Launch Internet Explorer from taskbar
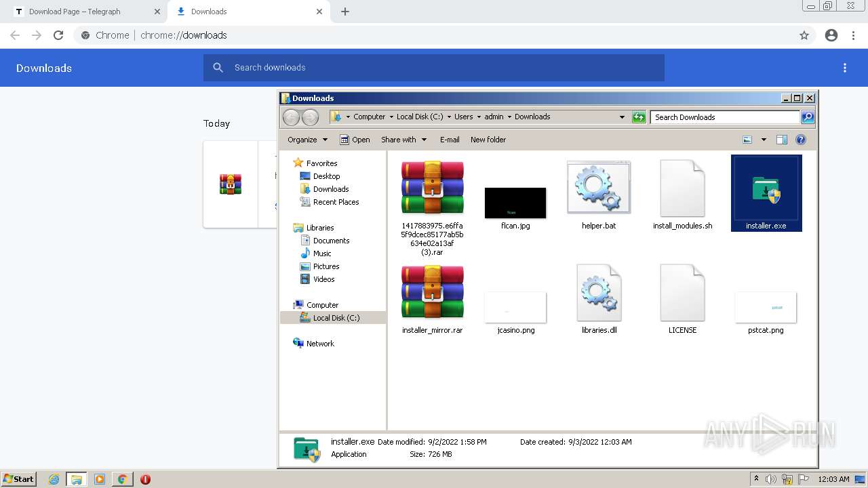The height and width of the screenshot is (488, 868). click(x=54, y=479)
